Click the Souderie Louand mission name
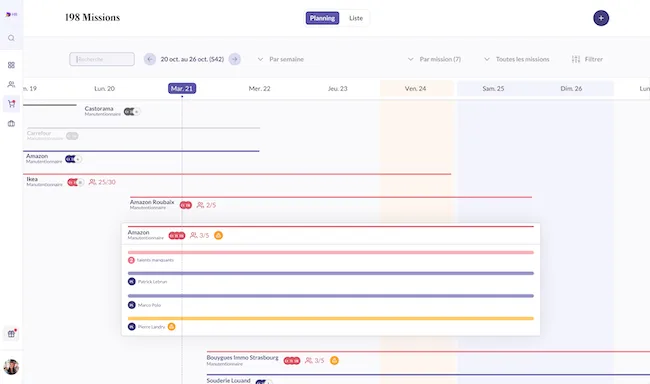Screen dimensions: 650x384 [x=228, y=380]
